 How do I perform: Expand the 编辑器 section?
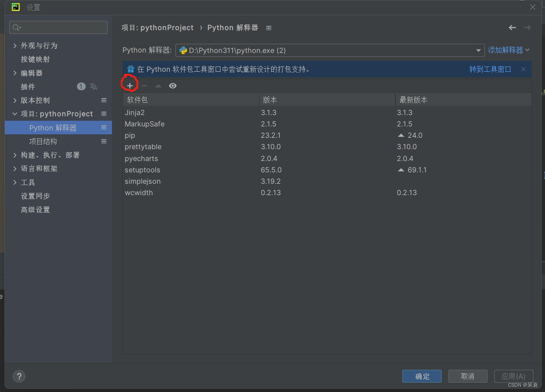click(15, 73)
